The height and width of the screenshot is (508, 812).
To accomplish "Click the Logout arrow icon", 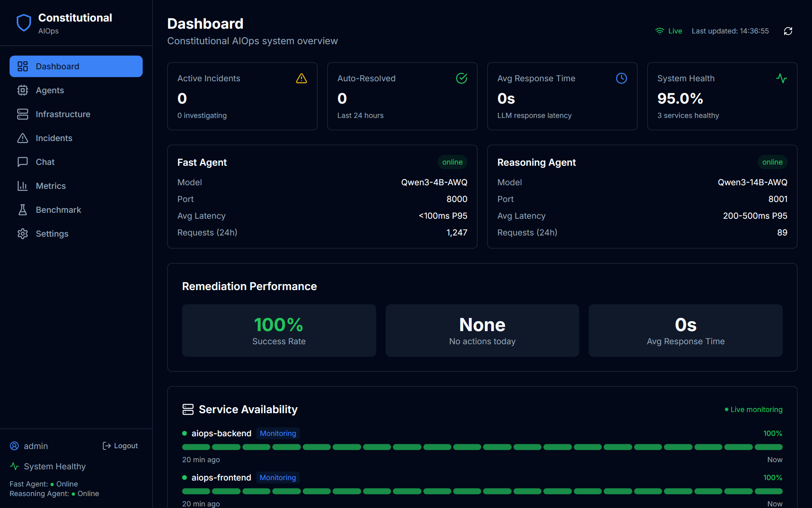I will pos(107,446).
